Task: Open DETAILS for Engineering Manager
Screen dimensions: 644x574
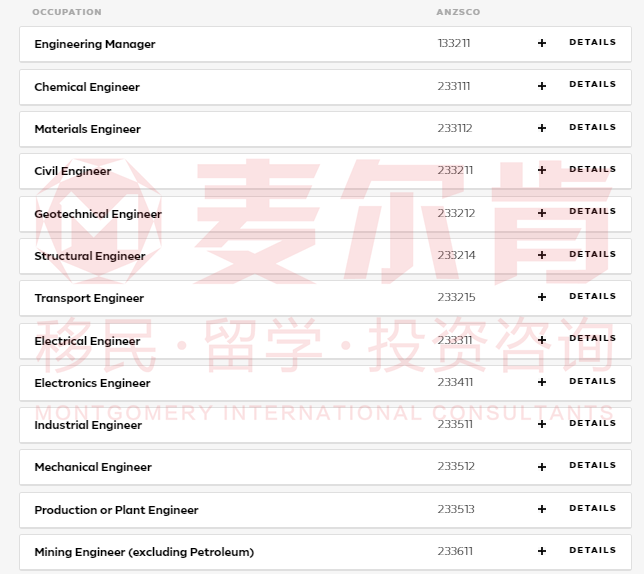Action: (x=592, y=42)
